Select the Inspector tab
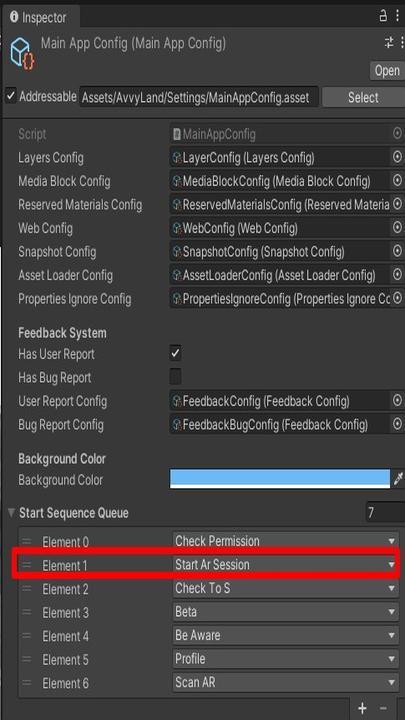 pos(39,17)
